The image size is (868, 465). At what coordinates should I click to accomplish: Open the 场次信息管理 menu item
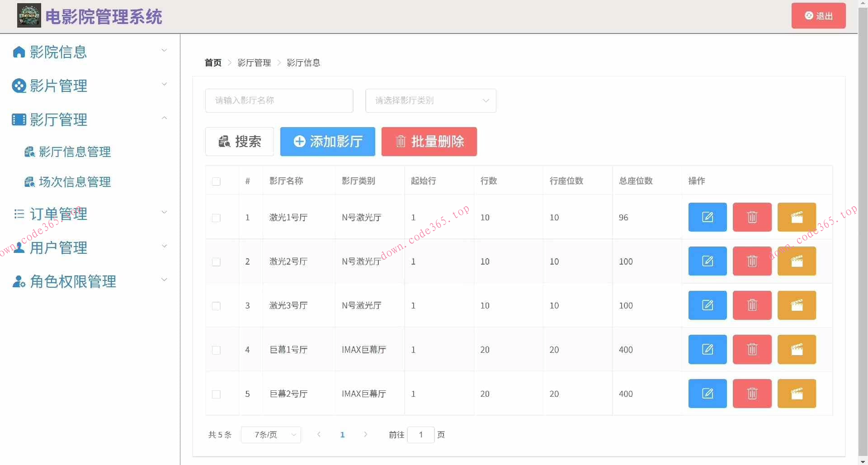click(75, 182)
